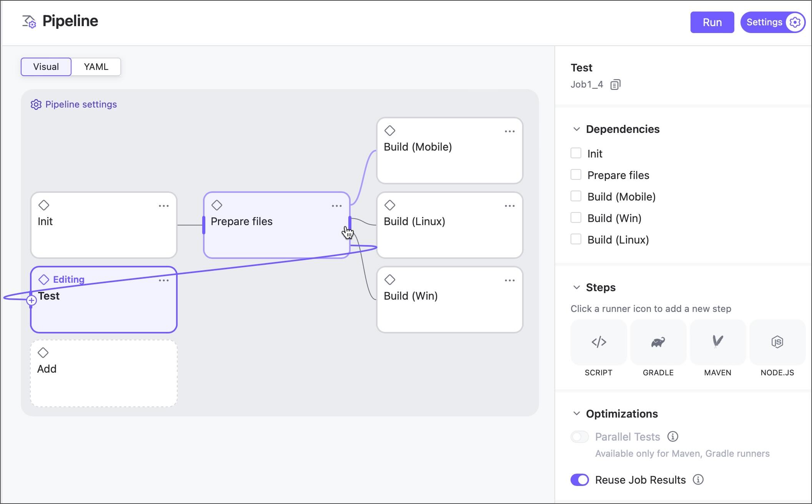Collapse the Steps section
The height and width of the screenshot is (504, 812).
coord(576,287)
